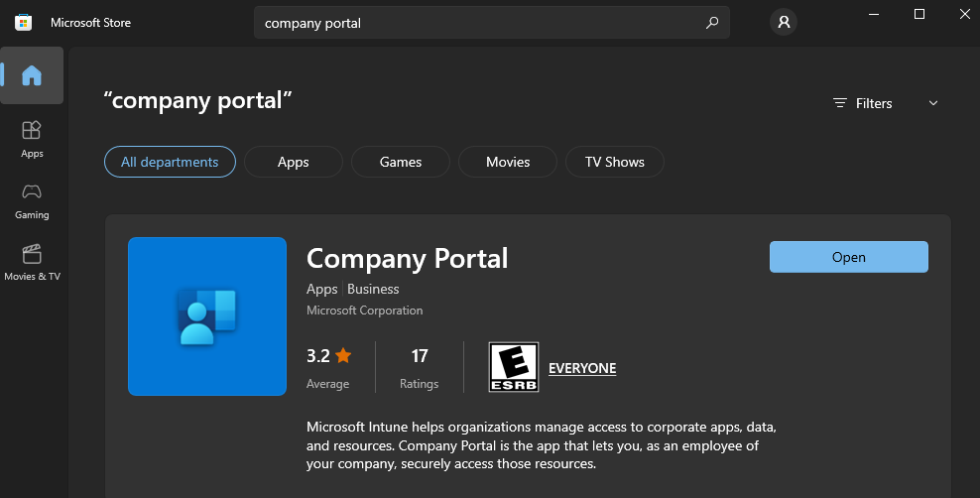
Task: Open Apps section in sidebar
Action: pyautogui.click(x=32, y=139)
